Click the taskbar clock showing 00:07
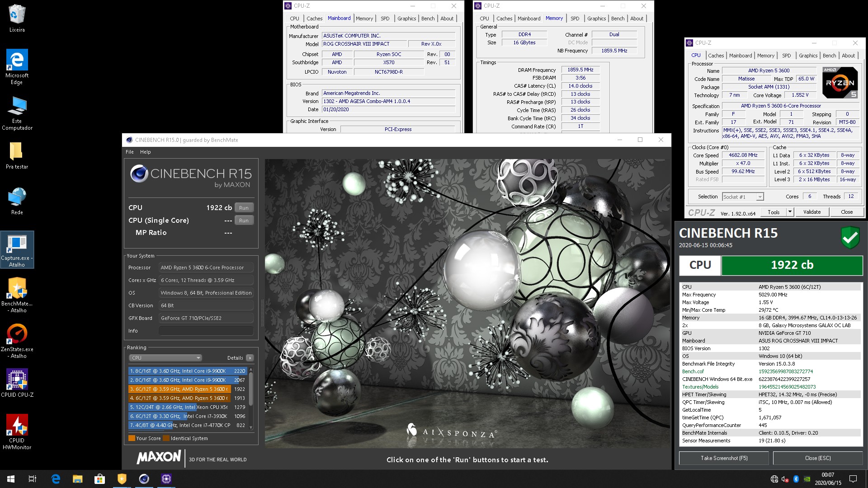 828,479
